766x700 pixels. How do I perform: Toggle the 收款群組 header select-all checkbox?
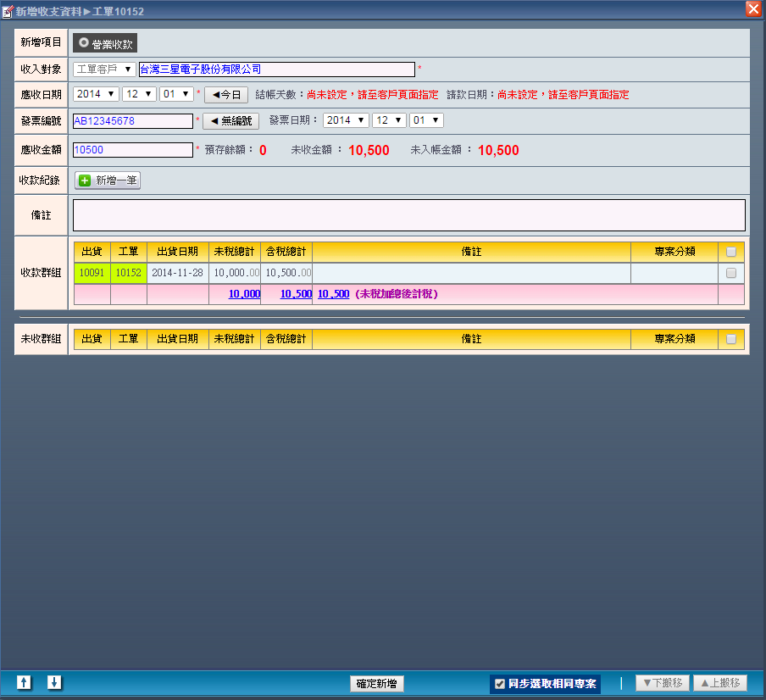click(730, 252)
